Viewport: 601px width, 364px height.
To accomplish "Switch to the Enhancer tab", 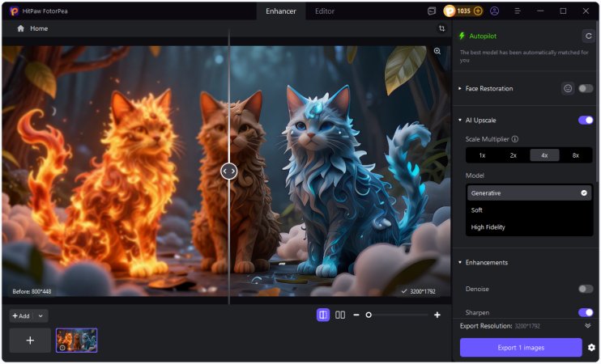I will 281,11.
